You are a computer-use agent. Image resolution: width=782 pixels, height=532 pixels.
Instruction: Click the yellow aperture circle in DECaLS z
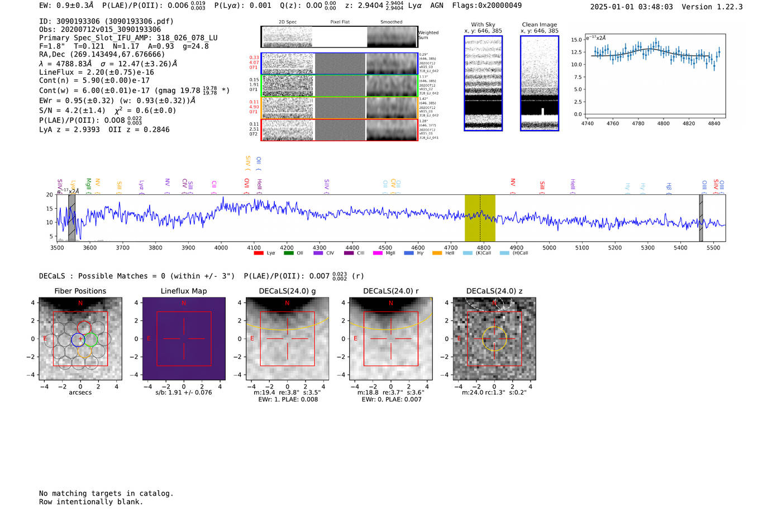tap(494, 338)
